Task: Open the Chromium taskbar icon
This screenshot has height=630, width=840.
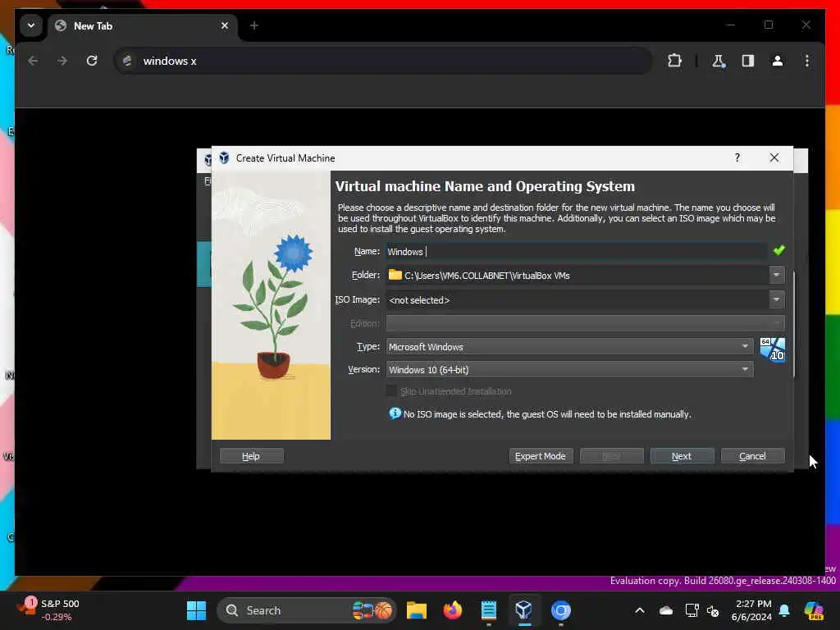Action: [561, 610]
